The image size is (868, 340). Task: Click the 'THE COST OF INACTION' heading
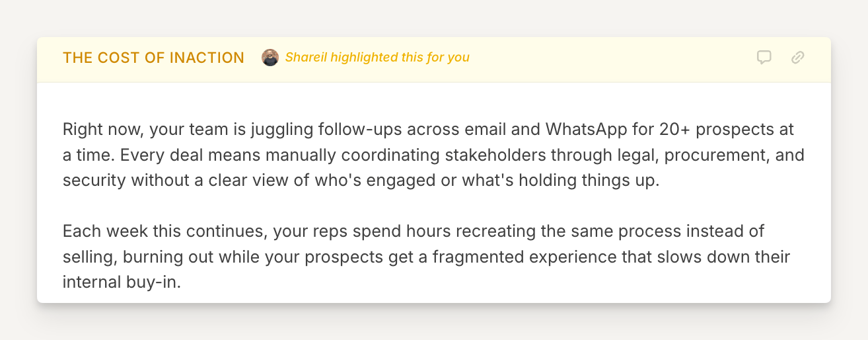[x=153, y=58]
